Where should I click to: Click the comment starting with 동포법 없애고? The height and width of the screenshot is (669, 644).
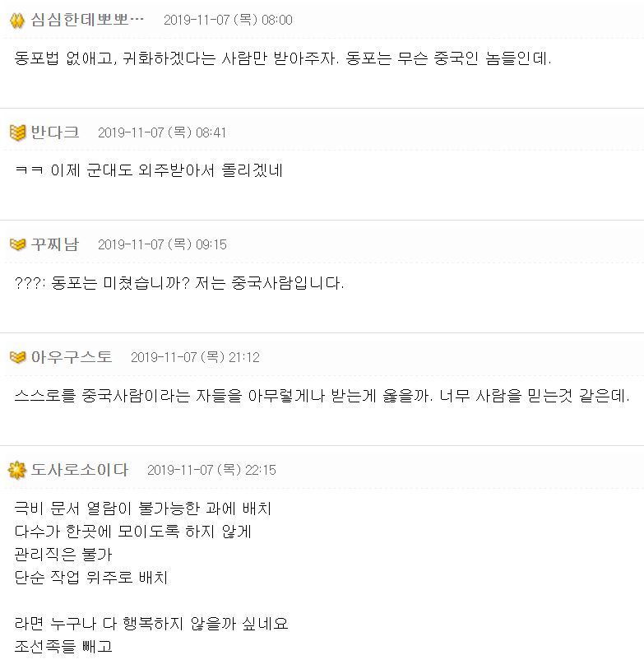283,58
